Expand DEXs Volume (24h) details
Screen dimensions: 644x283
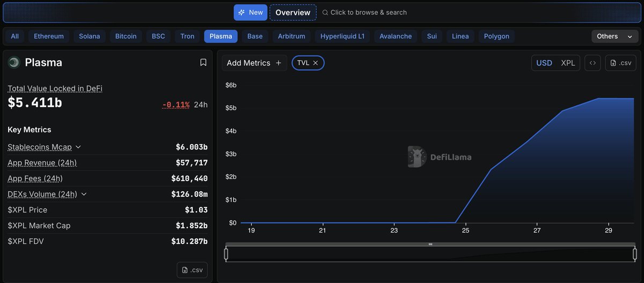pos(84,194)
